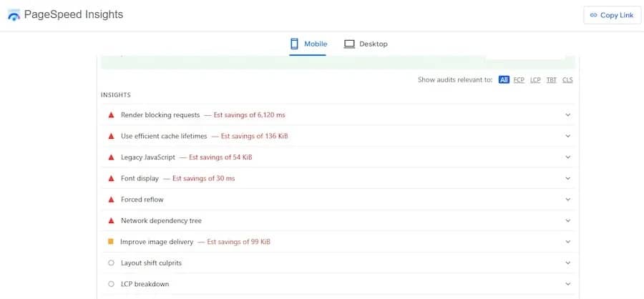Click the mobile phone icon
The image size is (644, 299).
(x=294, y=44)
